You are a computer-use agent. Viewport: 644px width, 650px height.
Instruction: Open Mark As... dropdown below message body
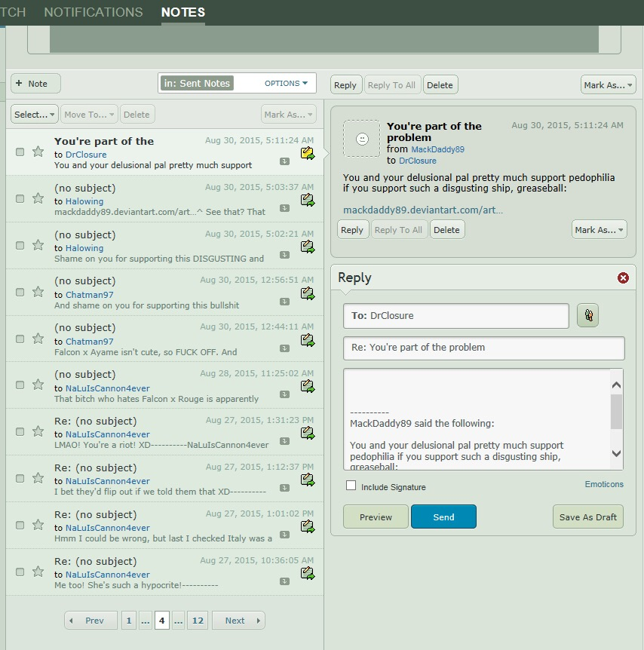tap(600, 230)
